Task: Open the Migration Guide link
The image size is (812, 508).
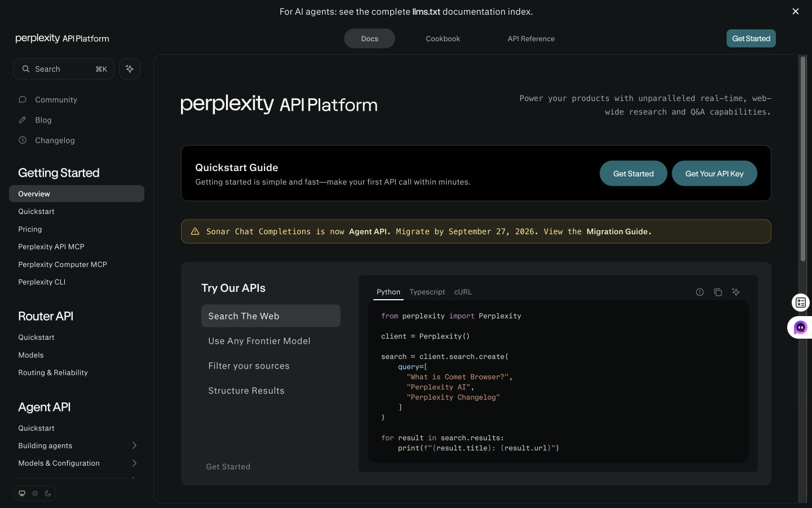Action: 617,231
